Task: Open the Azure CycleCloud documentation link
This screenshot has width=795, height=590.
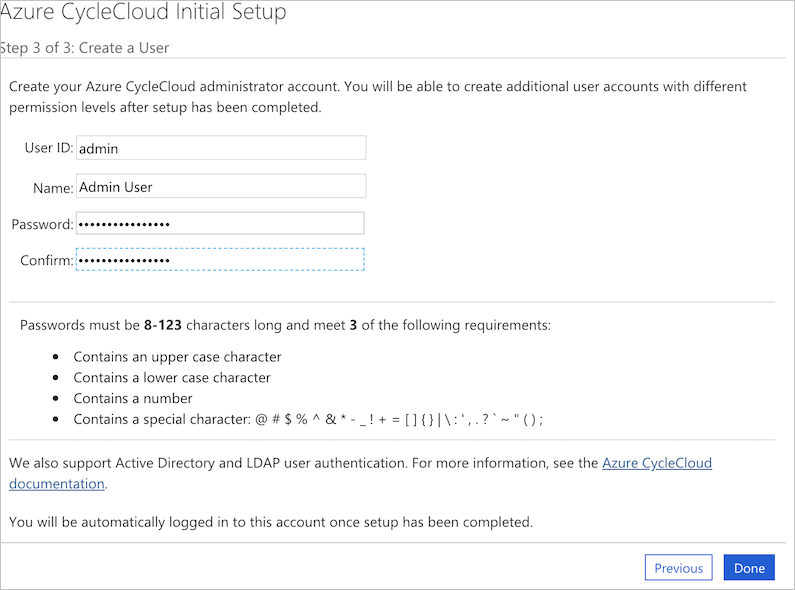Action: coord(656,464)
